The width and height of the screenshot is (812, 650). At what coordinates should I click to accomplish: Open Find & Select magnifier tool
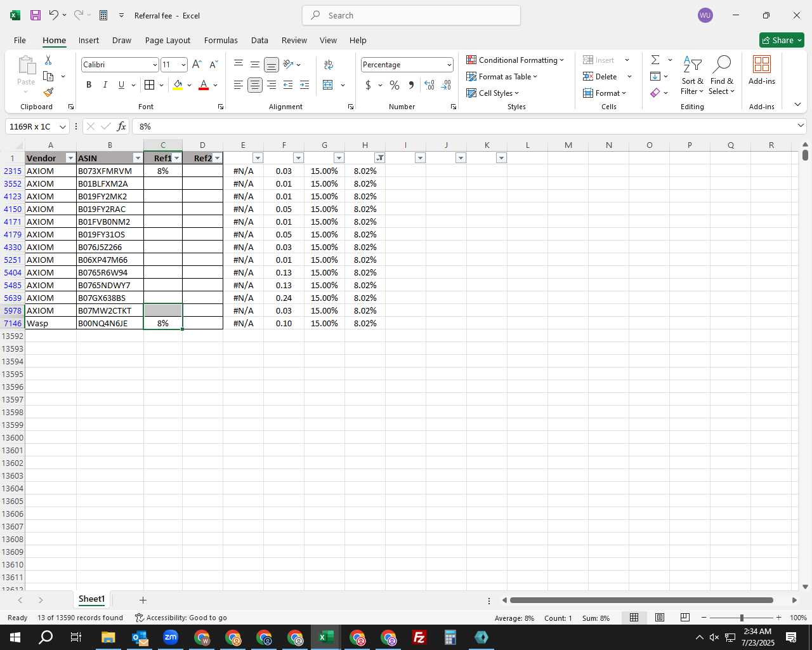tap(722, 76)
